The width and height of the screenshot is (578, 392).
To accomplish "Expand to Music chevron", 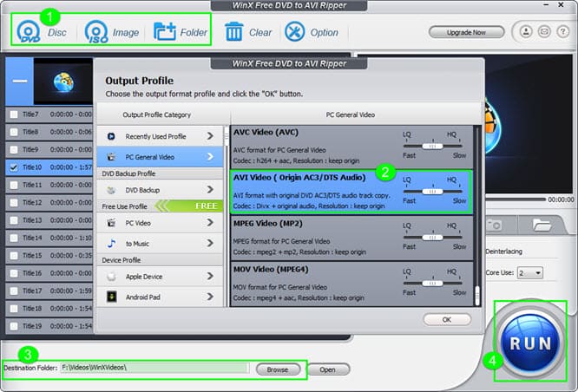I will coord(210,243).
